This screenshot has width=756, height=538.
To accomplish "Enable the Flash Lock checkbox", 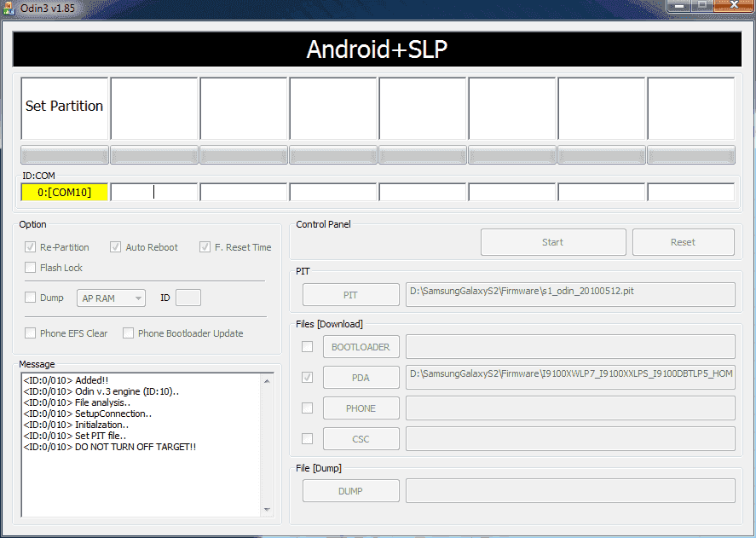I will click(x=31, y=268).
